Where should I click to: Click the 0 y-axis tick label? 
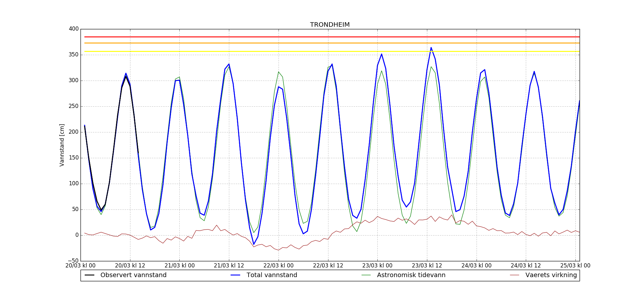[77, 235]
